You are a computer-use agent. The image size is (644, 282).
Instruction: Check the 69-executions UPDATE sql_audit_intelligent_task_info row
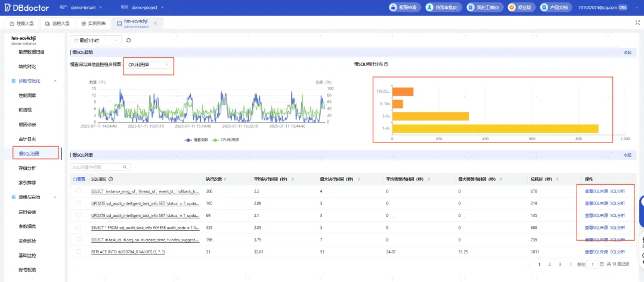point(79,215)
